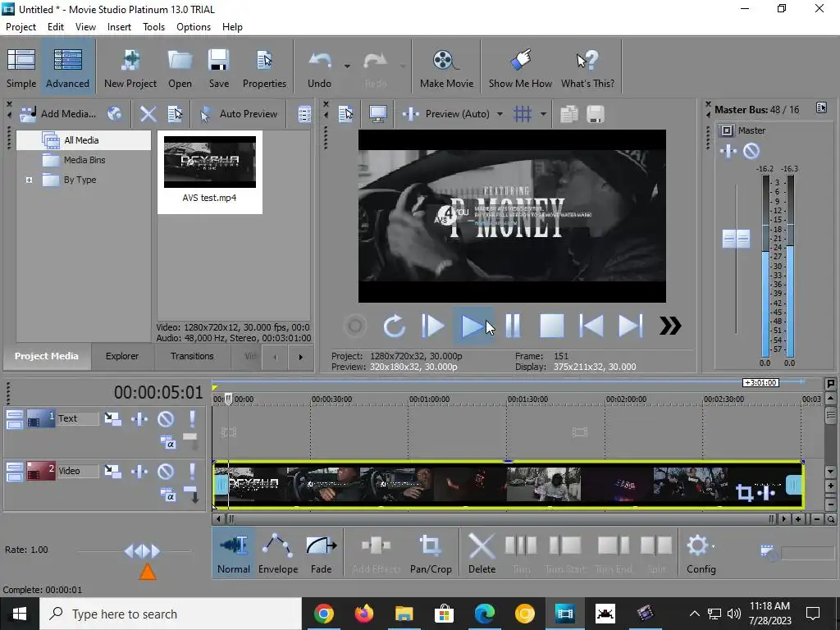The width and height of the screenshot is (840, 630).
Task: Switch to Explorer tab
Action: coord(122,356)
